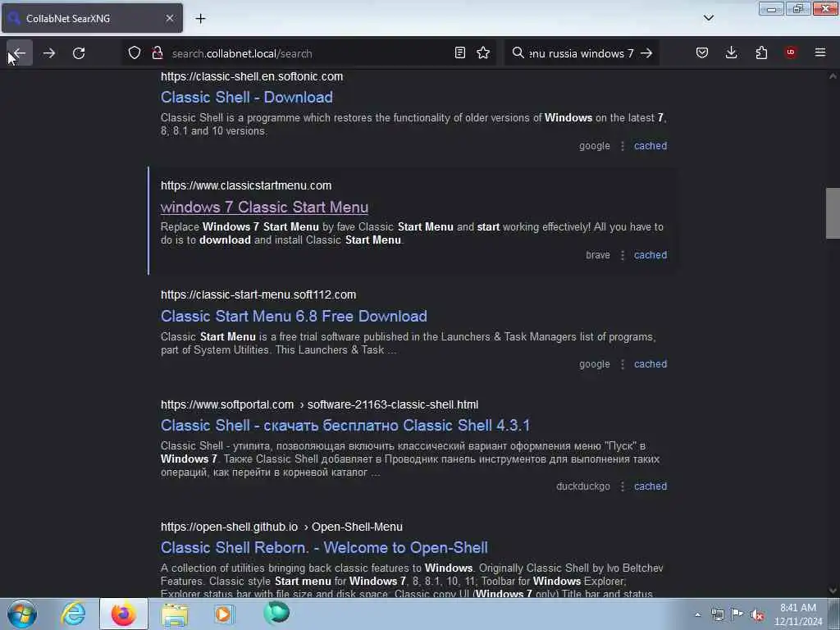
Task: Open the Action Center flag icon
Action: 737,614
